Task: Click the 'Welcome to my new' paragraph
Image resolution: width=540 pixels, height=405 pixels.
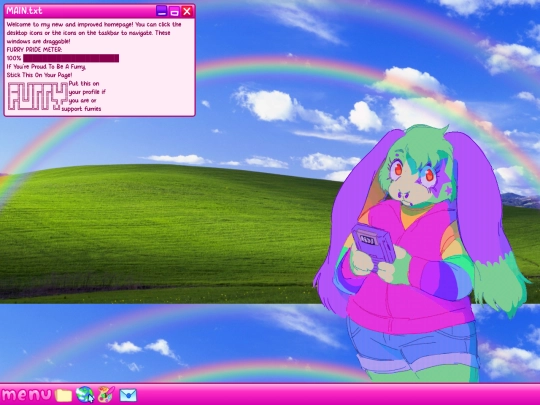Action: tap(94, 33)
